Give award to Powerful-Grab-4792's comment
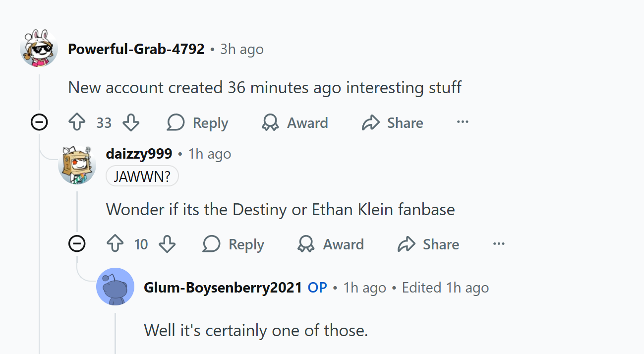The height and width of the screenshot is (354, 644). point(295,123)
